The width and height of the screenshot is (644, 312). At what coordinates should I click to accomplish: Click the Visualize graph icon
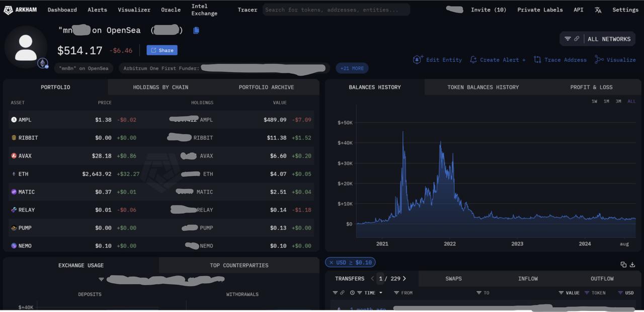tap(599, 60)
